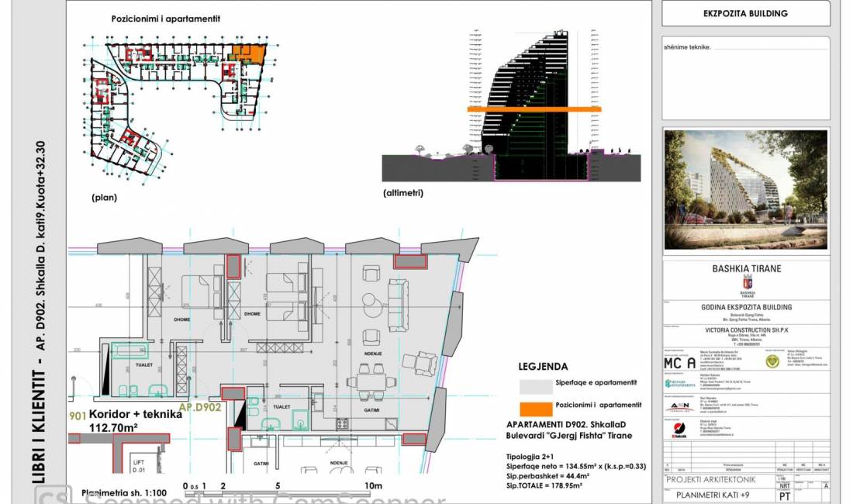Click the orange highlighted apartment on positioning plan
This screenshot has height=504, width=853.
click(248, 53)
